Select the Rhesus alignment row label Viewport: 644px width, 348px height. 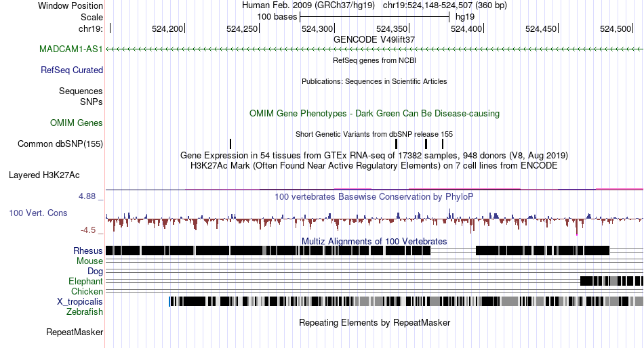(x=88, y=251)
